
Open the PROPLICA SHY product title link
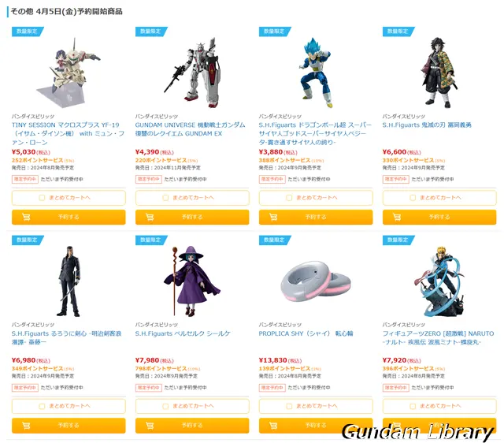306,333
